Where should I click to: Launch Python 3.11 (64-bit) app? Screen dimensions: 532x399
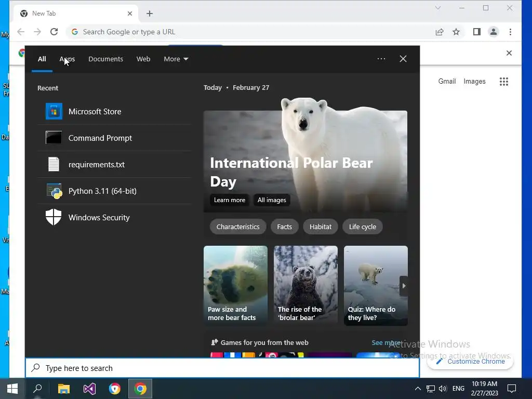coord(114,191)
